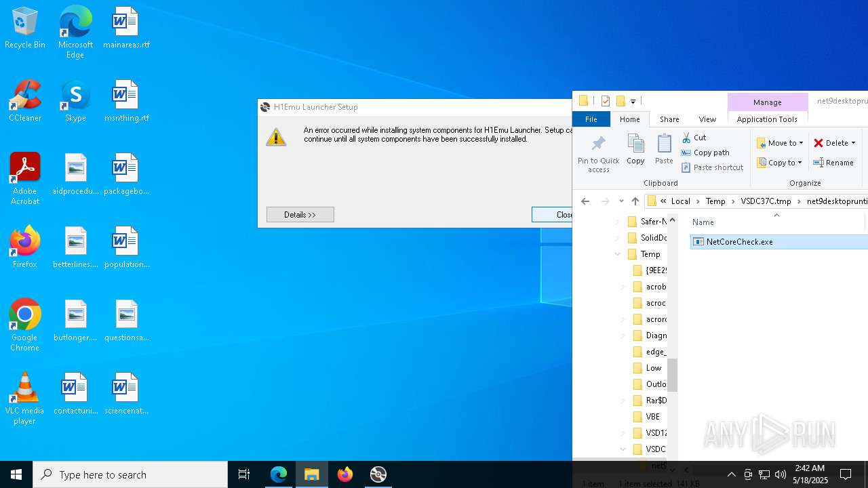Click Details button in H1Emu Setup dialog
The height and width of the screenshot is (488, 868).
coord(300,215)
